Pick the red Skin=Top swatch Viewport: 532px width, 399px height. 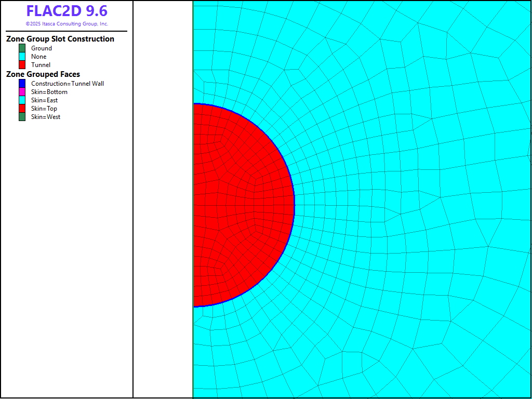coord(22,109)
